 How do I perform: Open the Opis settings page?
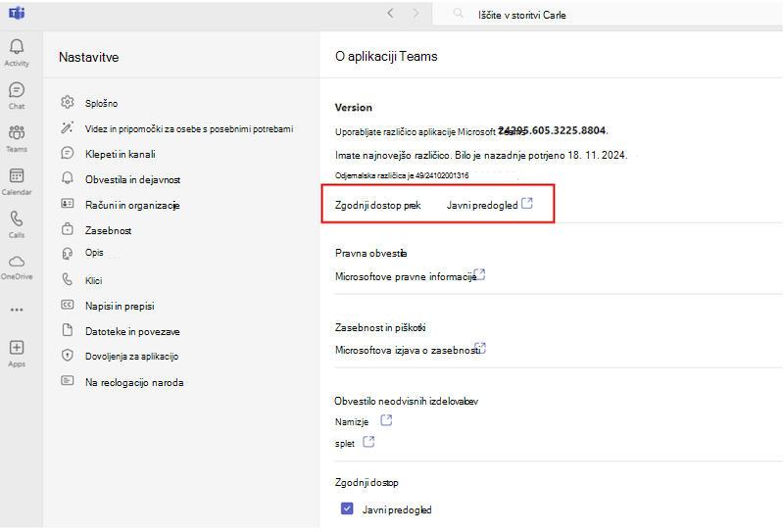click(x=94, y=253)
